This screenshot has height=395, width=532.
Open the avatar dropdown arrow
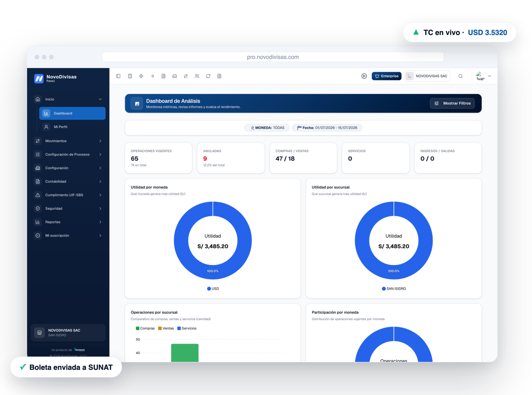pyautogui.click(x=490, y=76)
